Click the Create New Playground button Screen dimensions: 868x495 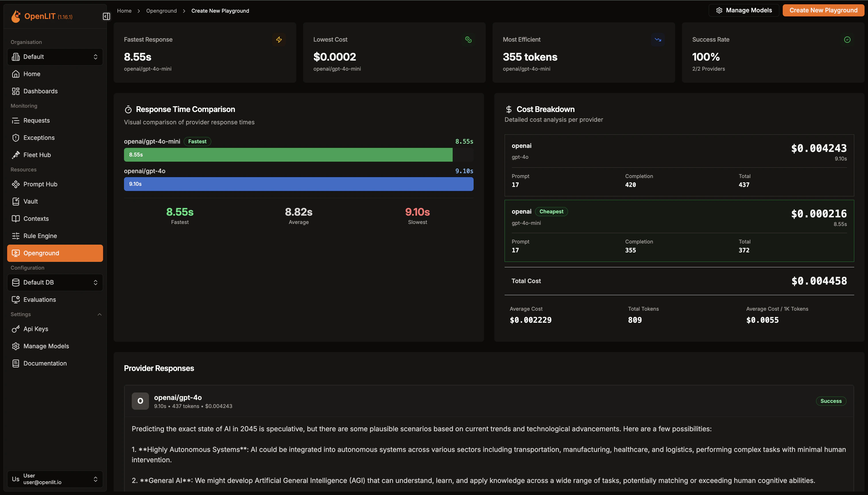pos(823,10)
